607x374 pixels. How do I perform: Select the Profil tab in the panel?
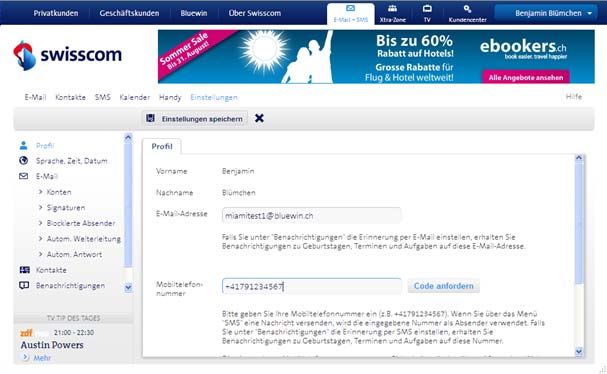pos(162,146)
